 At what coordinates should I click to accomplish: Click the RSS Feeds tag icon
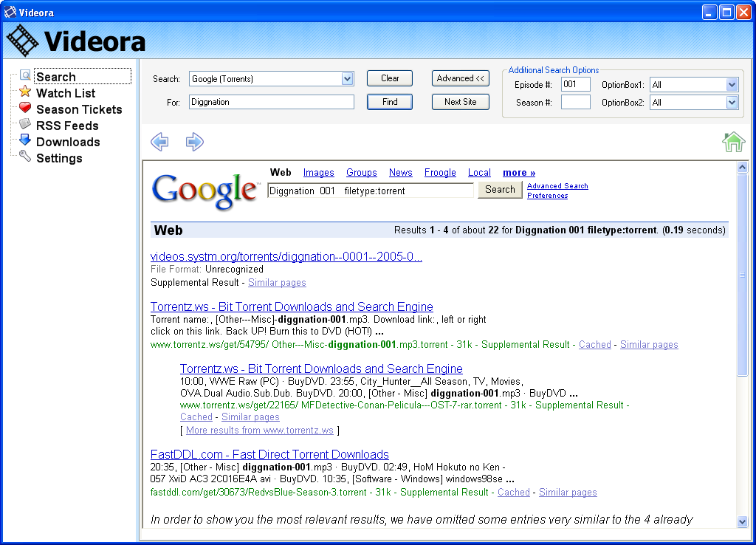tap(25, 124)
